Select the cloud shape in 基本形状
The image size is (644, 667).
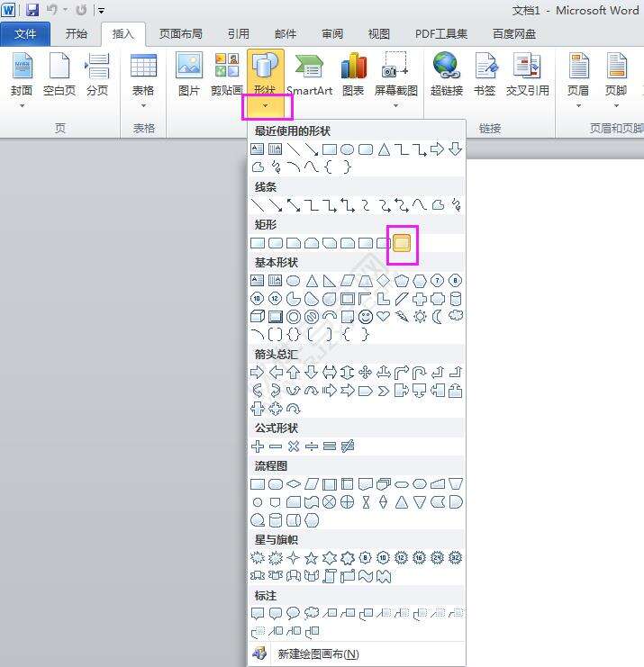pyautogui.click(x=456, y=316)
